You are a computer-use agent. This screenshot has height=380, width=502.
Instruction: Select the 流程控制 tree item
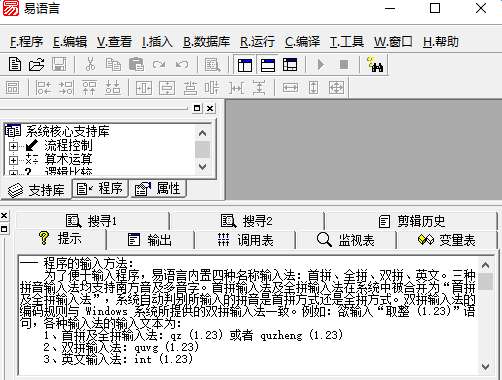click(x=68, y=145)
